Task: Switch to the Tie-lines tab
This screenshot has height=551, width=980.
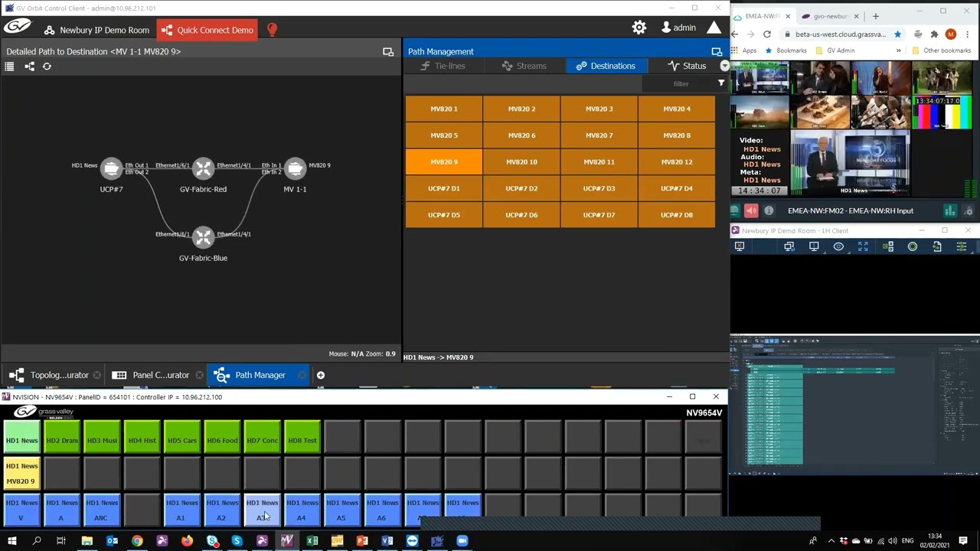Action: tap(443, 66)
